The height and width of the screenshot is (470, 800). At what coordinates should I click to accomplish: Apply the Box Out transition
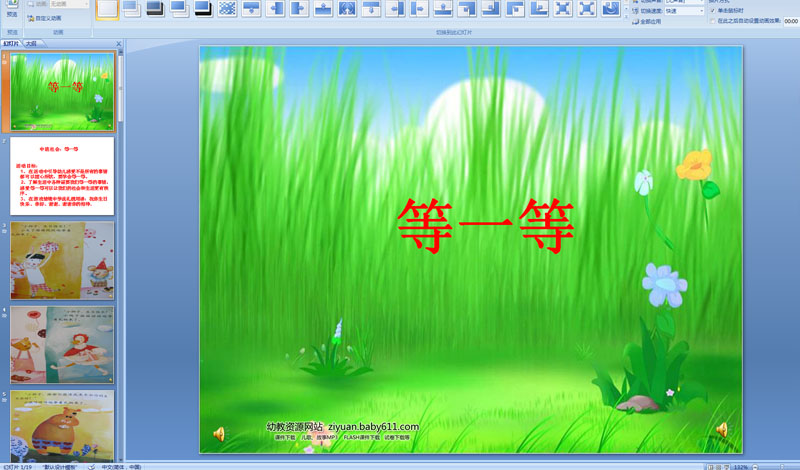[x=587, y=9]
